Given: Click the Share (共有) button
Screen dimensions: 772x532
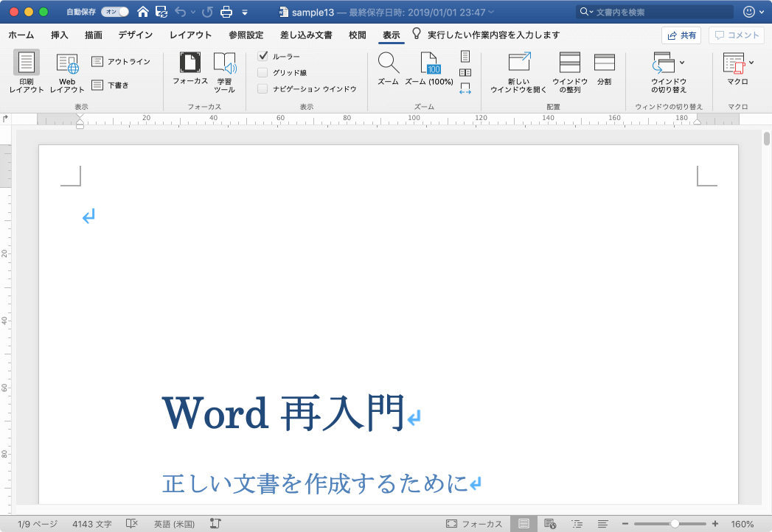Looking at the screenshot, I should point(681,35).
